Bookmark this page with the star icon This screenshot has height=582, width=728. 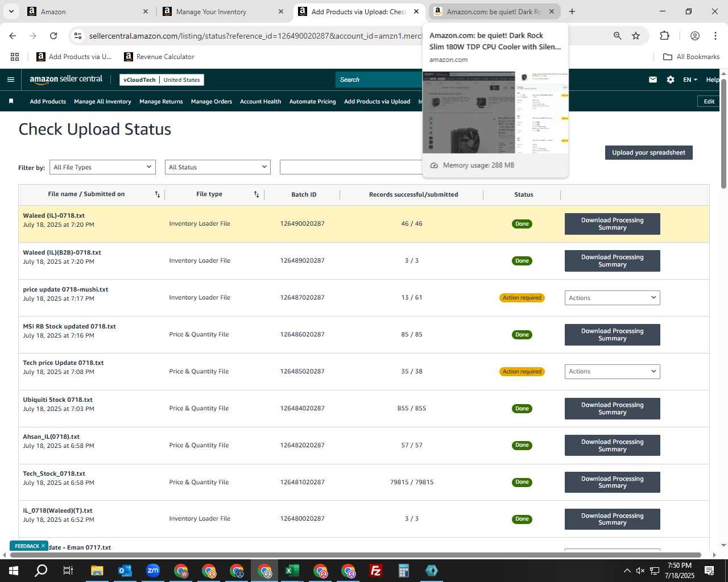[x=636, y=36]
